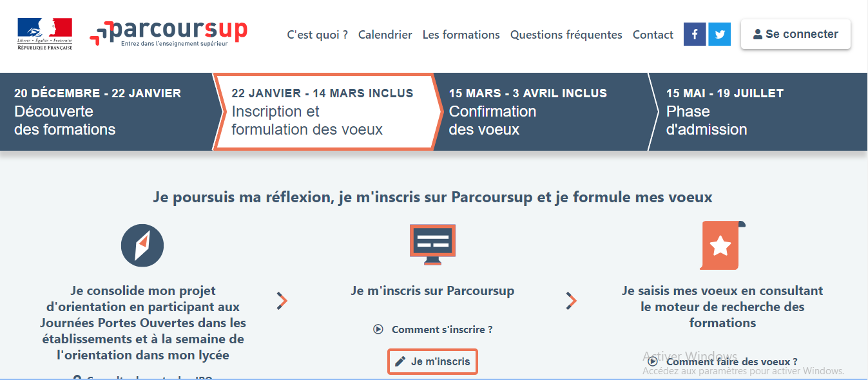Image resolution: width=868 pixels, height=380 pixels.
Task: Click play icon beside Comment s'inscrire
Action: [378, 329]
